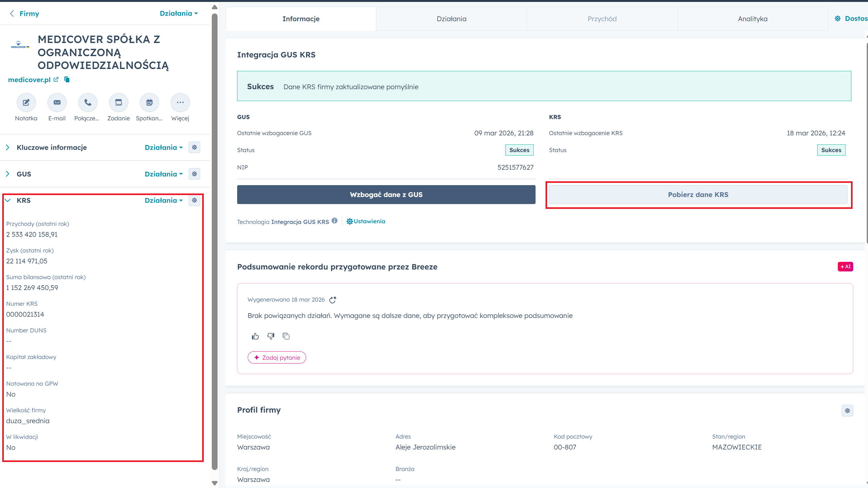Image resolution: width=868 pixels, height=488 pixels.
Task: Switch to the Informacje tab
Action: (301, 19)
